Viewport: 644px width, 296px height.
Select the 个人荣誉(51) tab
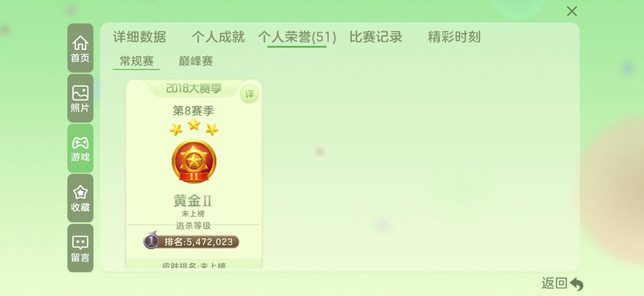[x=297, y=37]
